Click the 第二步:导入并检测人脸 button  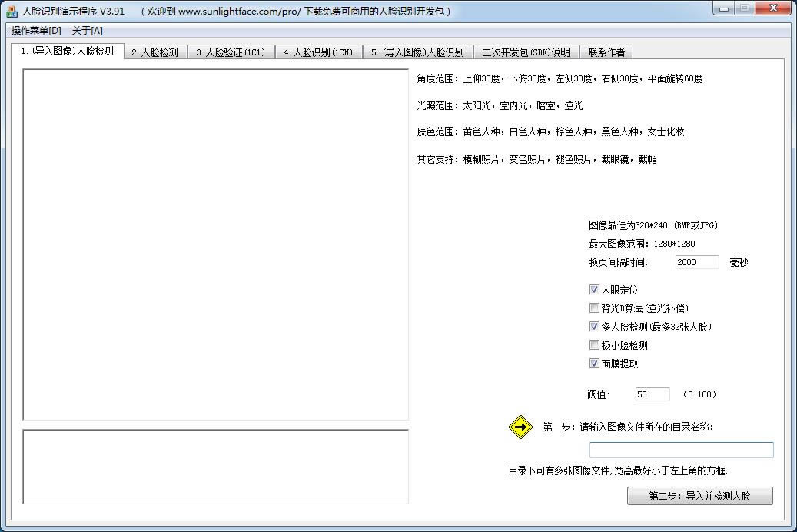700,496
